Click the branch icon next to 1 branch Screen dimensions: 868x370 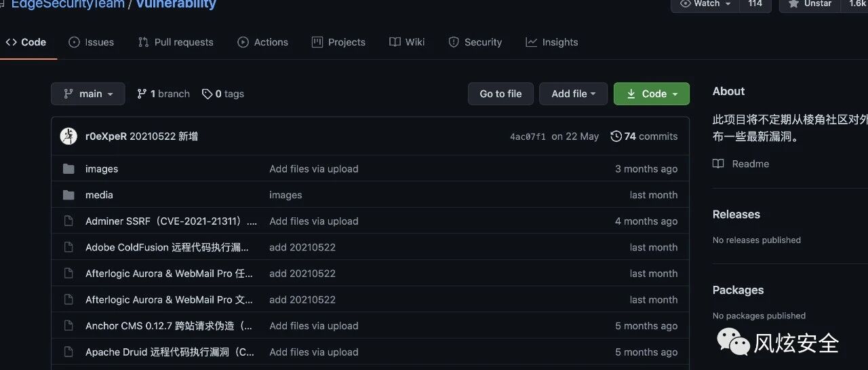click(142, 94)
